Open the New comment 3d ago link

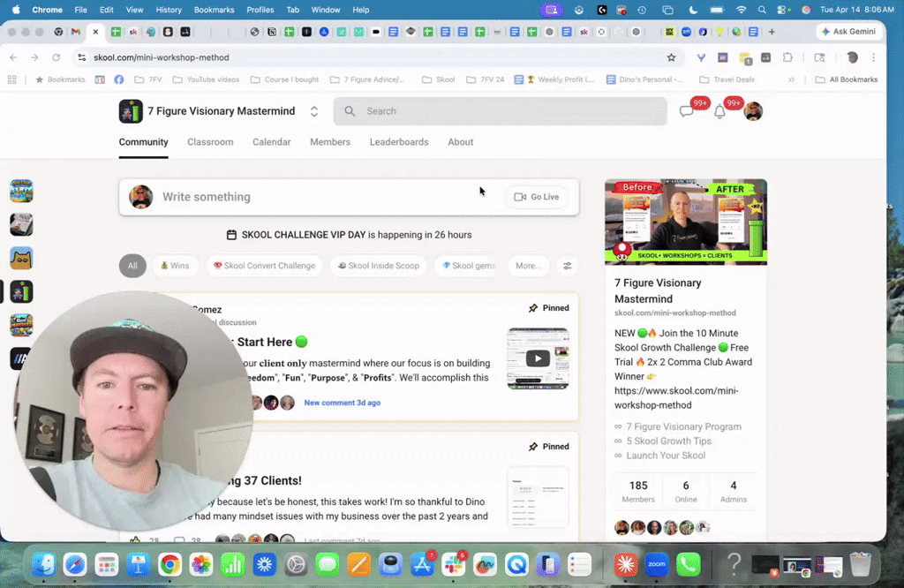tap(342, 403)
